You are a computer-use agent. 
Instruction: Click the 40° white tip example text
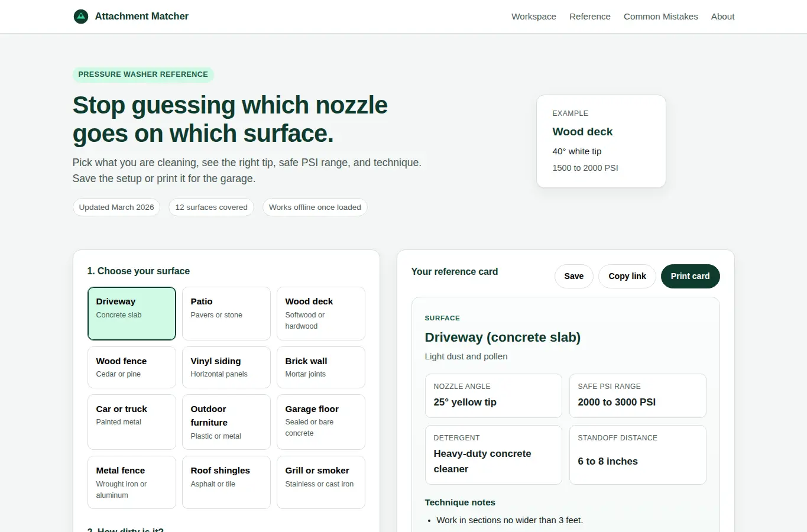coord(577,151)
